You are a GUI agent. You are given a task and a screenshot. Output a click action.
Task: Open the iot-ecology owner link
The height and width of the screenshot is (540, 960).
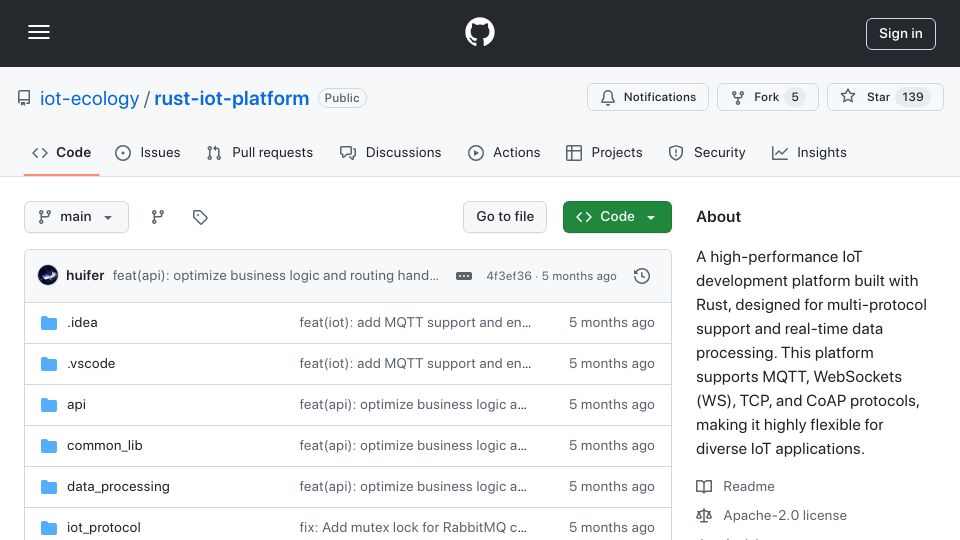point(89,98)
